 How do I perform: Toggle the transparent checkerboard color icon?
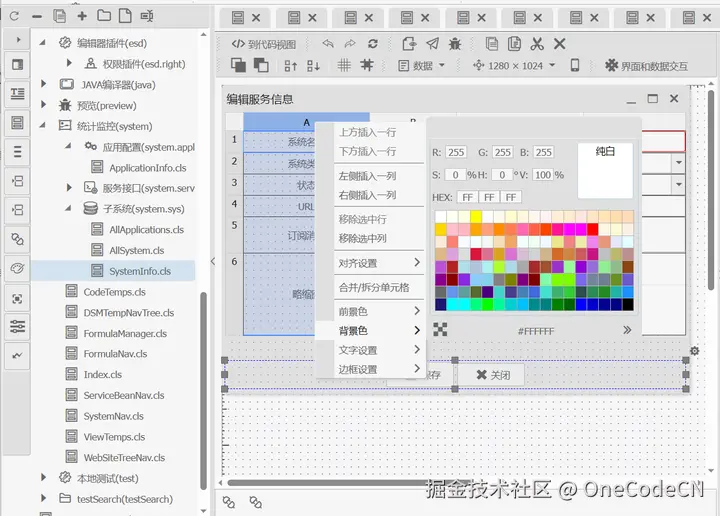(x=440, y=329)
